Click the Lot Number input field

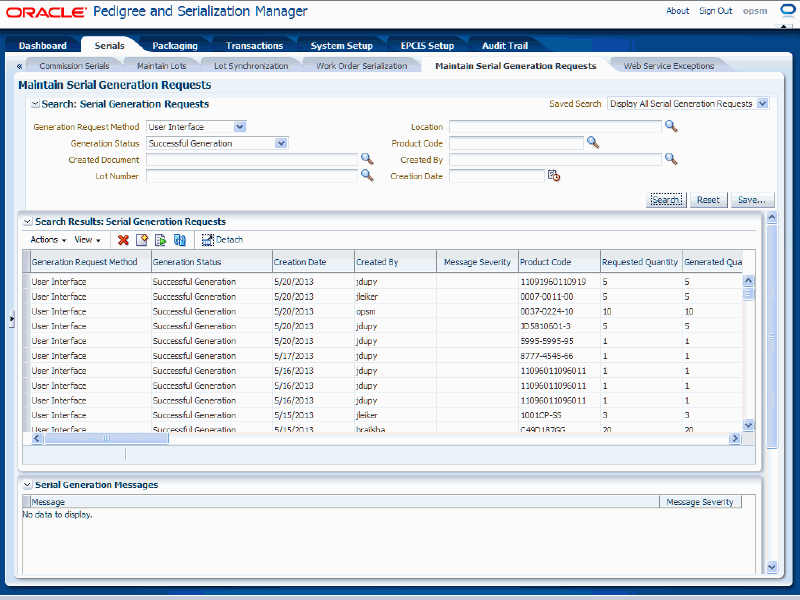252,176
